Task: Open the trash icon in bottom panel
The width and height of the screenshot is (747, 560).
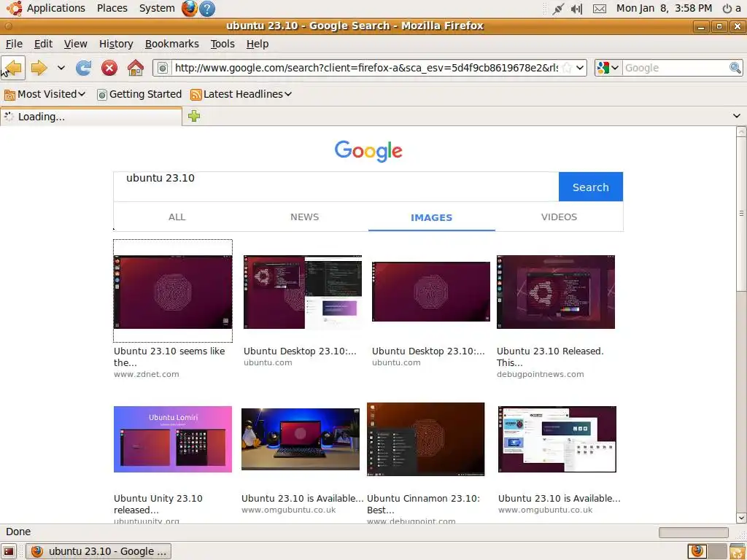Action: 737,551
